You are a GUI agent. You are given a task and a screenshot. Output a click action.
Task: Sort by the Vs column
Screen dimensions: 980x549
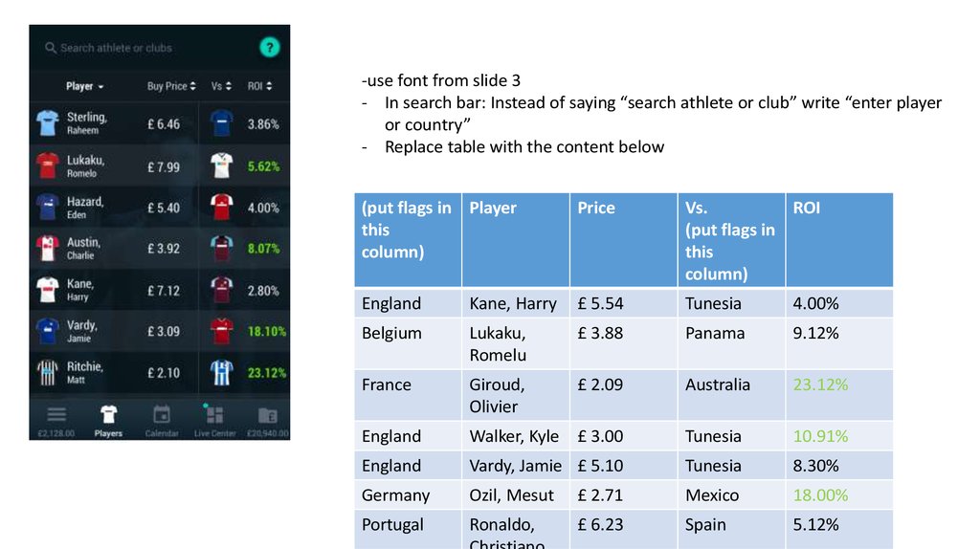point(221,86)
